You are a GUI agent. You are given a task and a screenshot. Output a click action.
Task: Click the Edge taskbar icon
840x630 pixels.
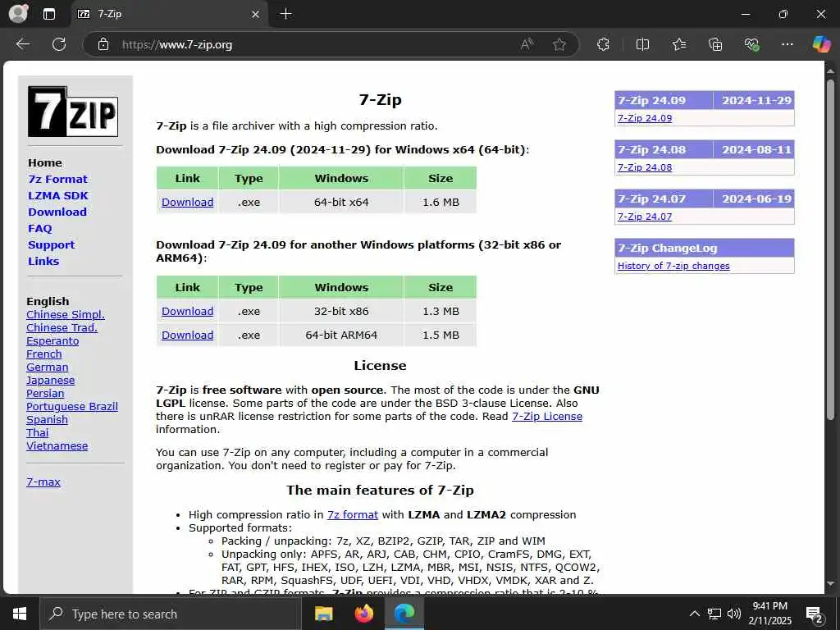coord(404,614)
